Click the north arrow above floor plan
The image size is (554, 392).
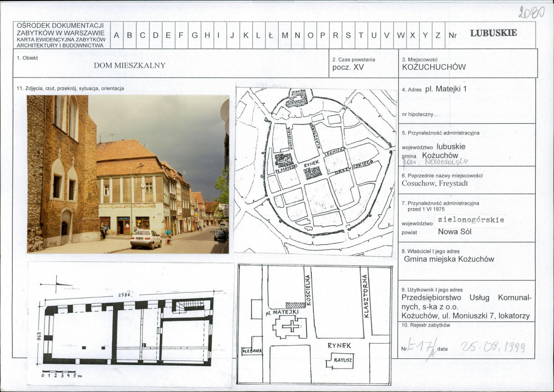pyautogui.click(x=56, y=284)
